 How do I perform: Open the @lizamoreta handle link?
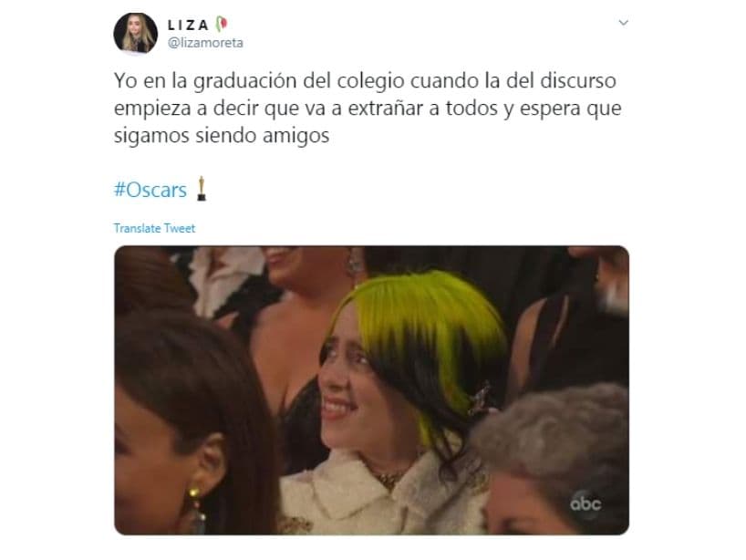point(205,43)
